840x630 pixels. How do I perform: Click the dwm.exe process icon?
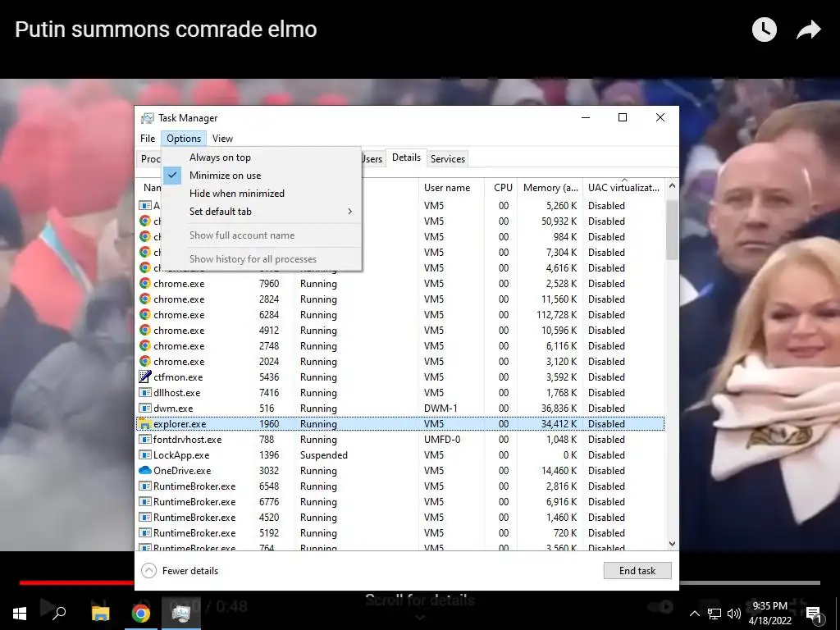(144, 408)
